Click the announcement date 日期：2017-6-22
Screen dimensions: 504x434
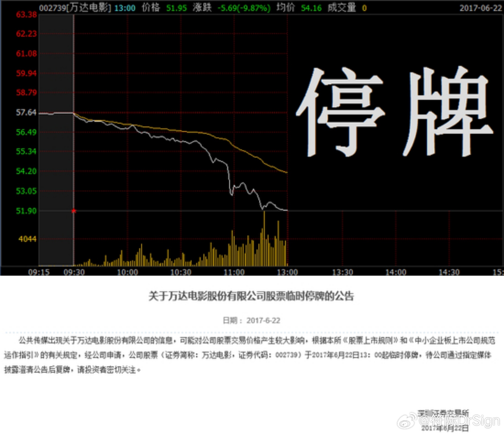tap(252, 321)
